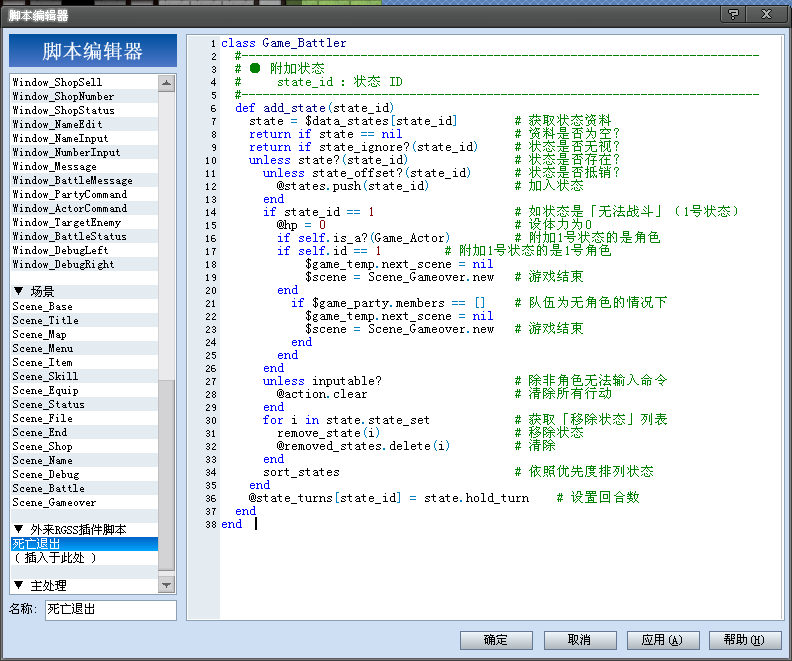The image size is (792, 661).
Task: Select Window_ShopStatus script
Action: tap(84, 110)
